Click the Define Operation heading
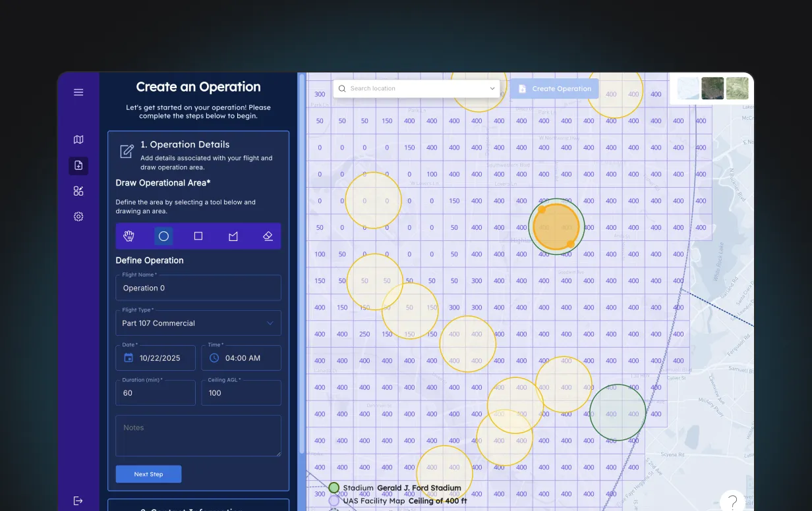This screenshot has width=812, height=511. (x=150, y=260)
